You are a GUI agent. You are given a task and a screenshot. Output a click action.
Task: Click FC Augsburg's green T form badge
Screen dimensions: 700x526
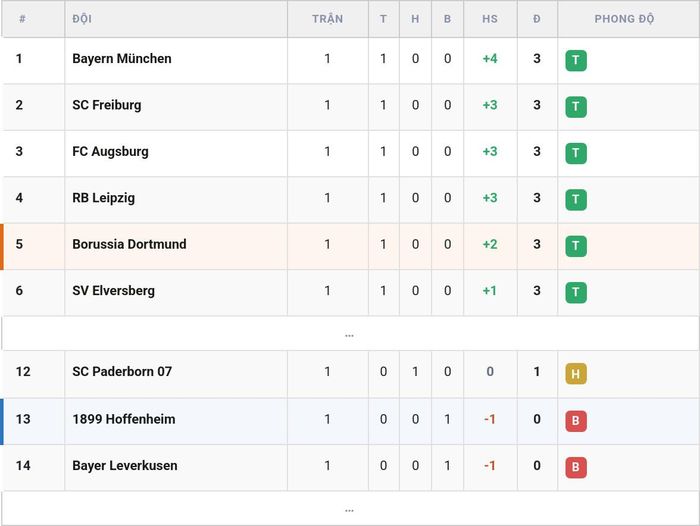point(576,153)
